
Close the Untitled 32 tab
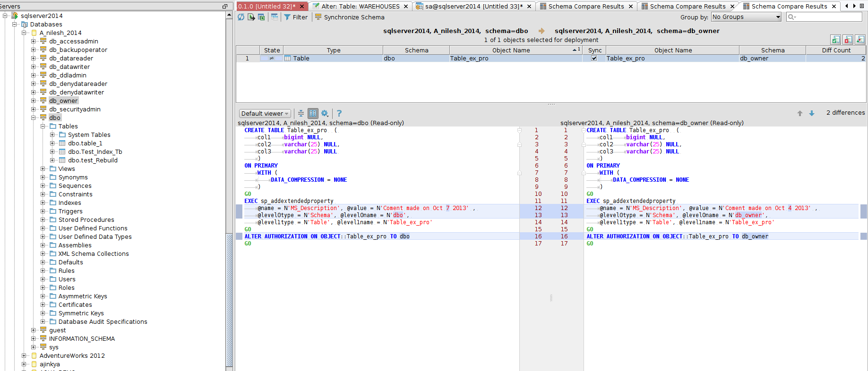point(302,6)
